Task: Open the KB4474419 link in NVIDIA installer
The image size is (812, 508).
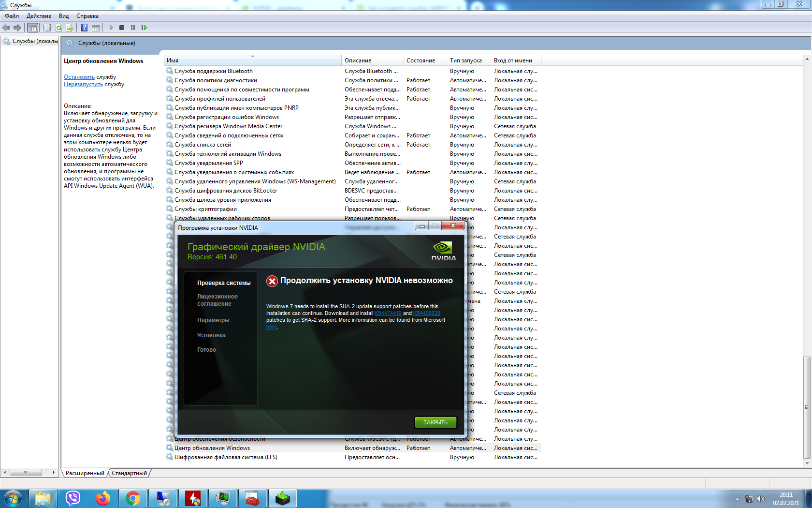Action: pyautogui.click(x=388, y=313)
